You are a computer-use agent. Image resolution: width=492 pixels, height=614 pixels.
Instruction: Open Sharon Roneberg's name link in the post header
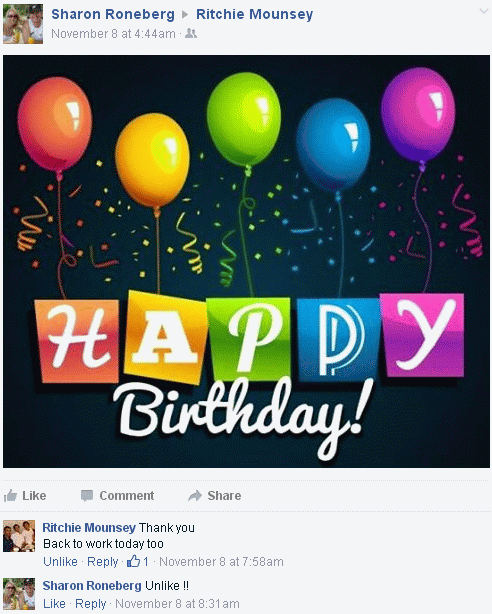(113, 14)
